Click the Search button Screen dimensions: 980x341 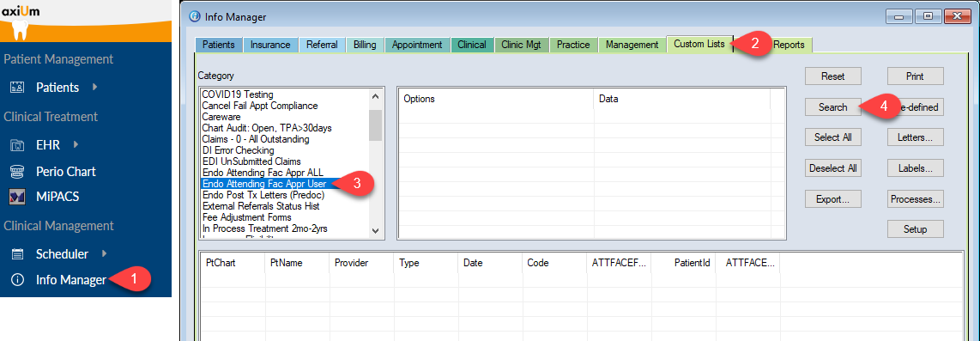832,107
